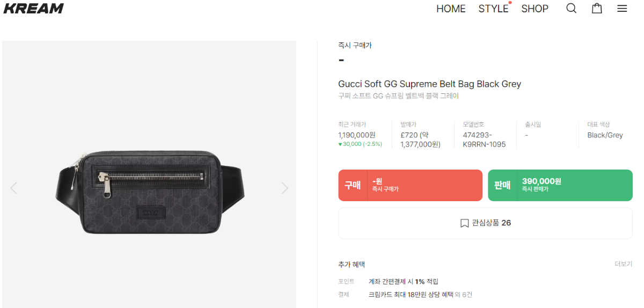Viewport: 644px width, 308px height.
Task: Click the 외 6건 payment benefits link
Action: coord(464,295)
